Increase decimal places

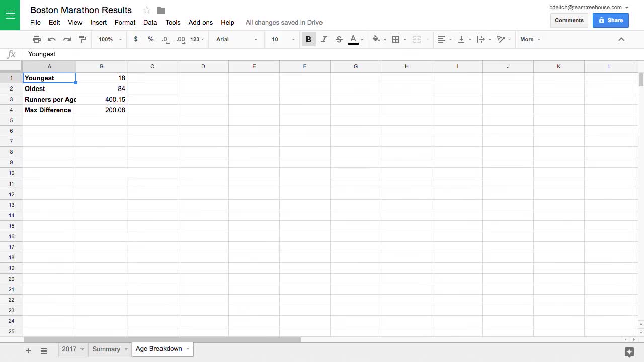pyautogui.click(x=181, y=39)
